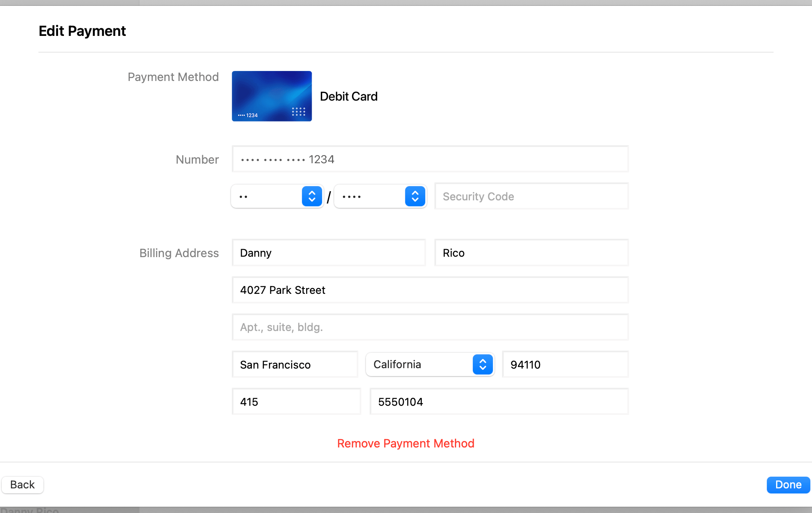Click the Number label
The image size is (812, 513).
(x=197, y=159)
